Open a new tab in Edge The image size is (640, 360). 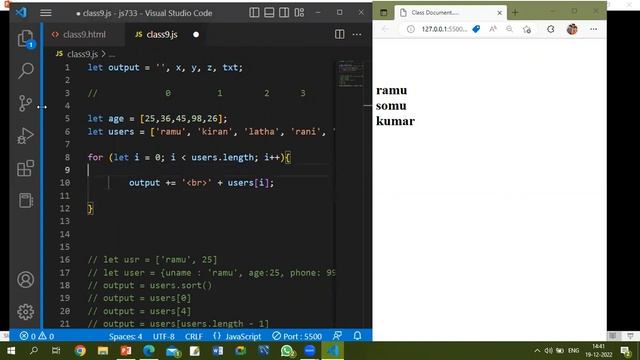pyautogui.click(x=515, y=13)
